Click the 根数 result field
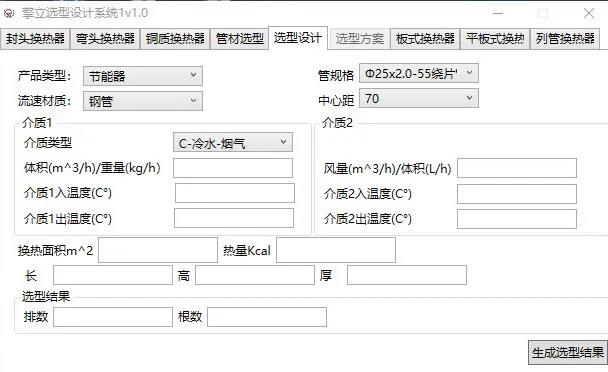Viewport: 608px width, 372px height. (267, 317)
